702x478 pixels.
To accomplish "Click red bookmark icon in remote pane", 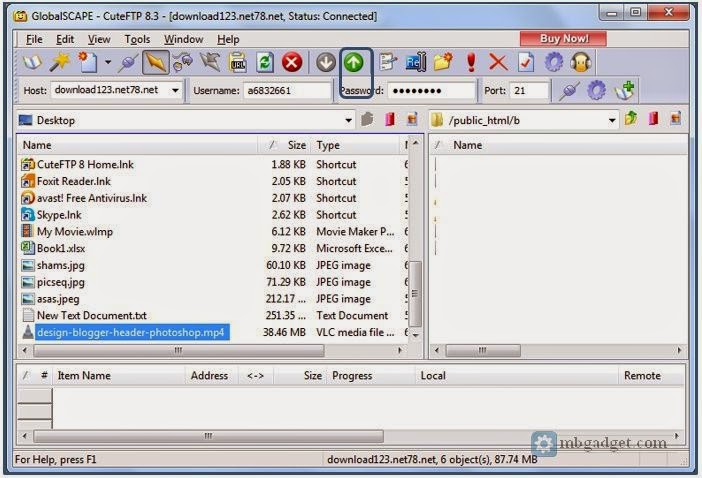I will point(654,119).
